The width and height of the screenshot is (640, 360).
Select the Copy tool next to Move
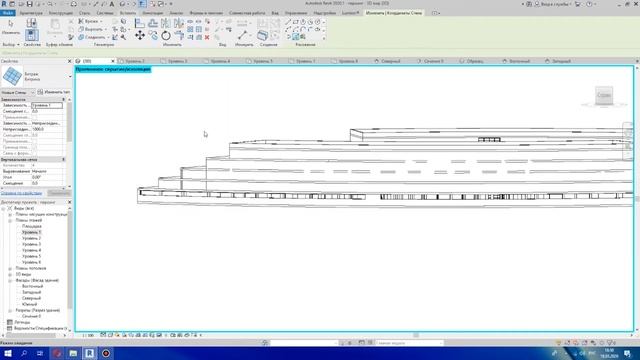[153, 36]
